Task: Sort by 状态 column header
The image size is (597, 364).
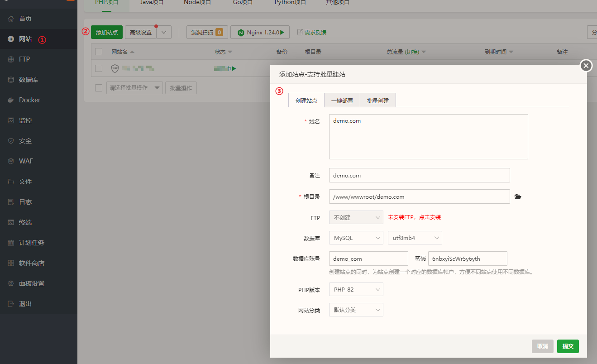Action: click(x=224, y=52)
